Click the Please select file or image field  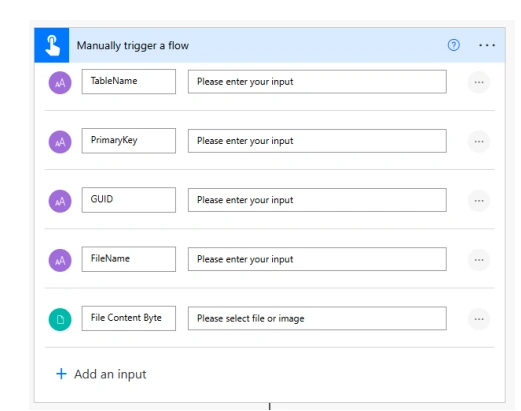pos(317,318)
